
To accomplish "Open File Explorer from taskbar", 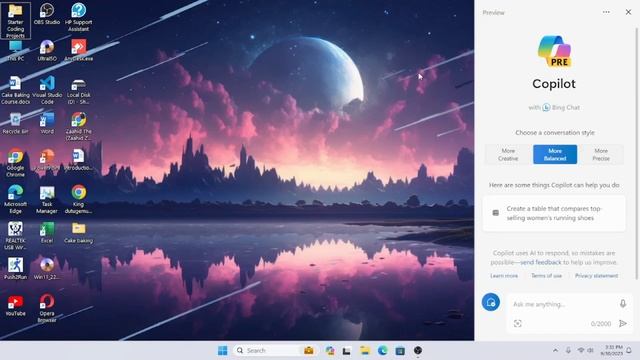I will 364,351.
